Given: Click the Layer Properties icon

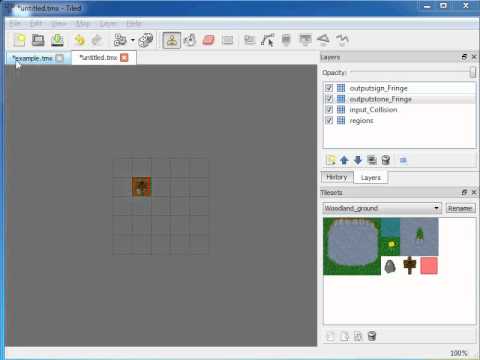Looking at the screenshot, I should (x=403, y=160).
